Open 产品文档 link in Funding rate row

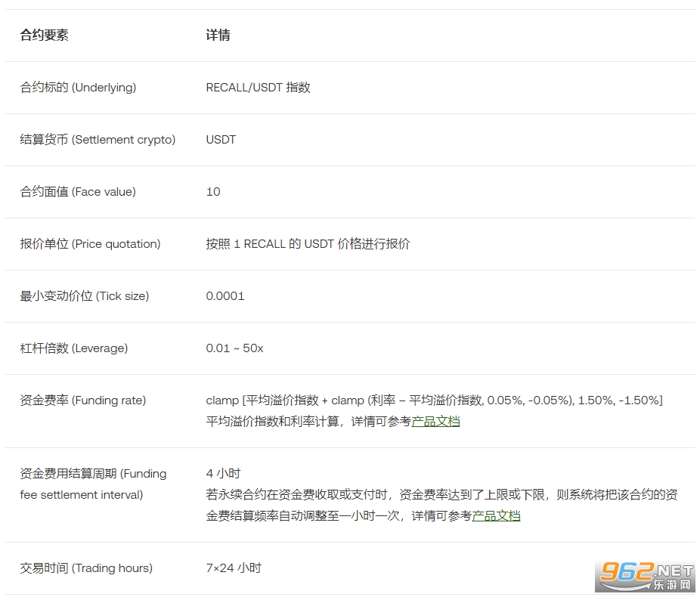click(435, 422)
